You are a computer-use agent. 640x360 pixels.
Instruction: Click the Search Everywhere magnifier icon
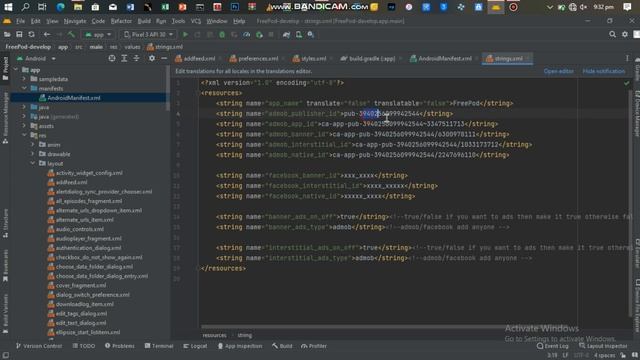[612, 35]
